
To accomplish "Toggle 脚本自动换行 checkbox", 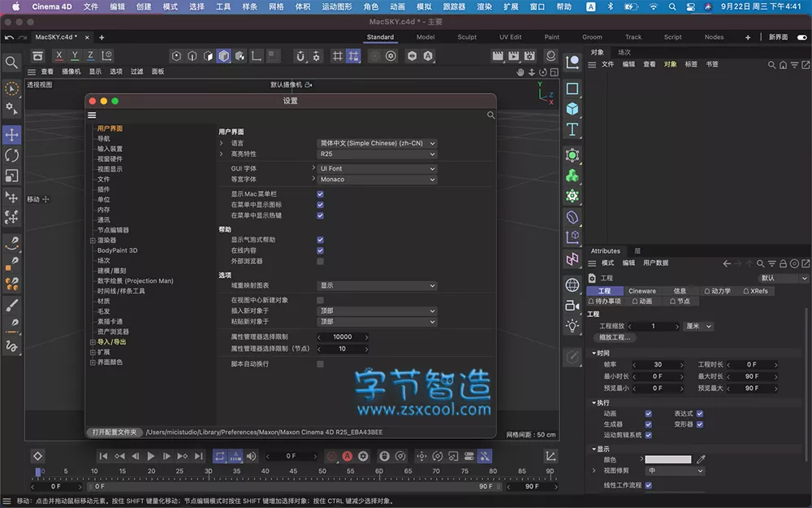I will click(x=320, y=364).
